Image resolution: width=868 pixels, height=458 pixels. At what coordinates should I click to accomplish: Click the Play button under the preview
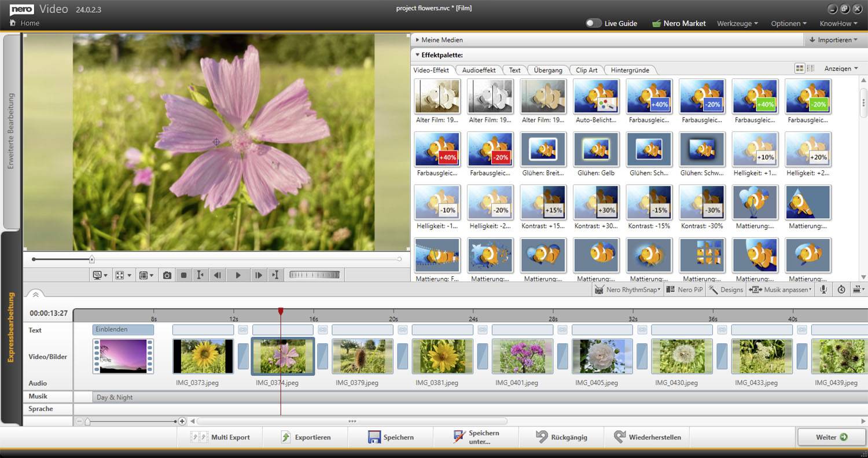[238, 274]
